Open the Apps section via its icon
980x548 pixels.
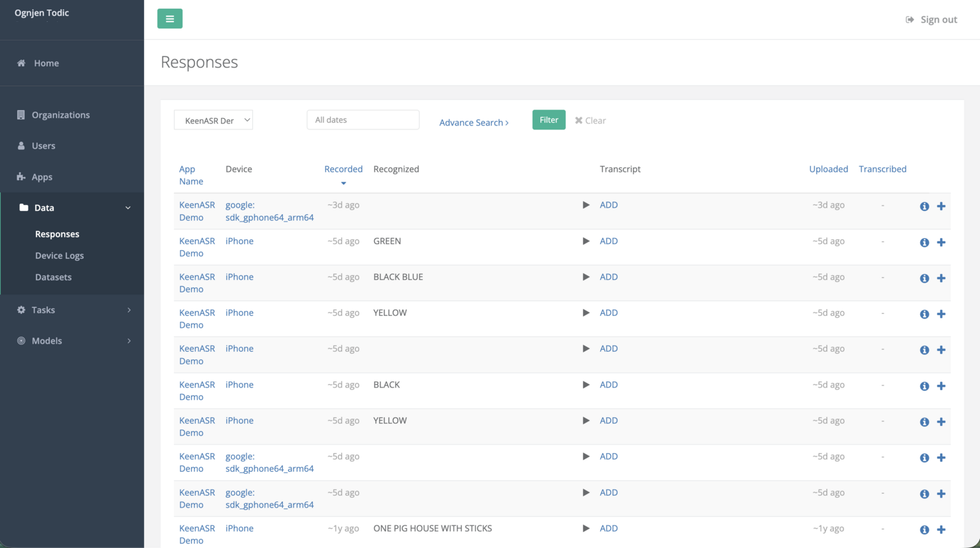pyautogui.click(x=19, y=176)
